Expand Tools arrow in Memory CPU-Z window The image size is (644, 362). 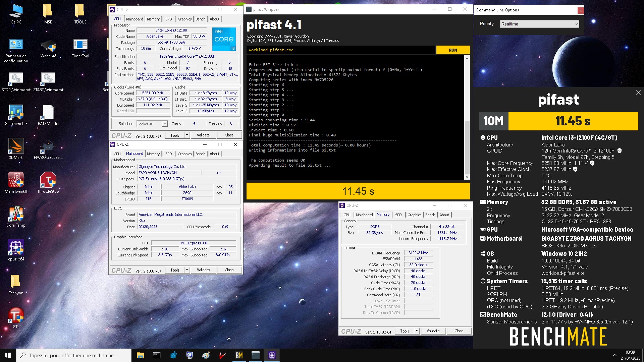pyautogui.click(x=417, y=331)
